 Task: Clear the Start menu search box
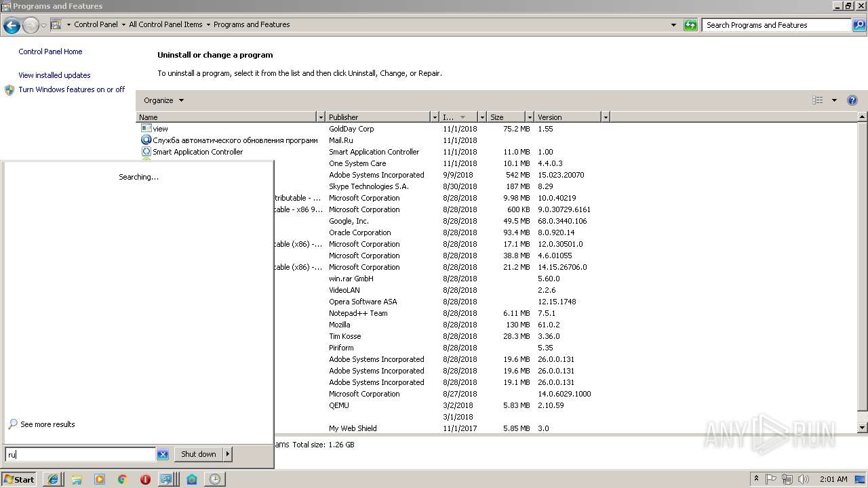(x=163, y=455)
